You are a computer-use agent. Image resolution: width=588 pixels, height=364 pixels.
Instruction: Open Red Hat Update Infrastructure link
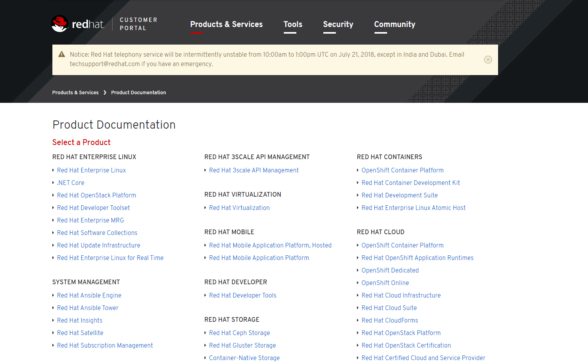click(99, 246)
